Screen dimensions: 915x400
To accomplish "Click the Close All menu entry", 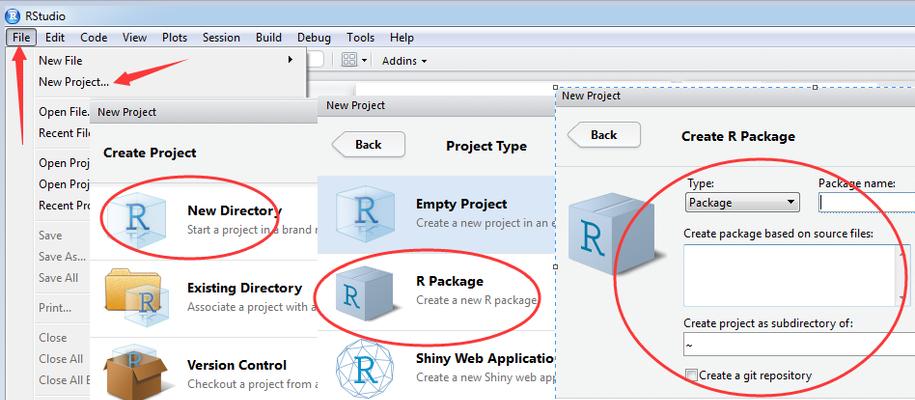I will pos(61,359).
